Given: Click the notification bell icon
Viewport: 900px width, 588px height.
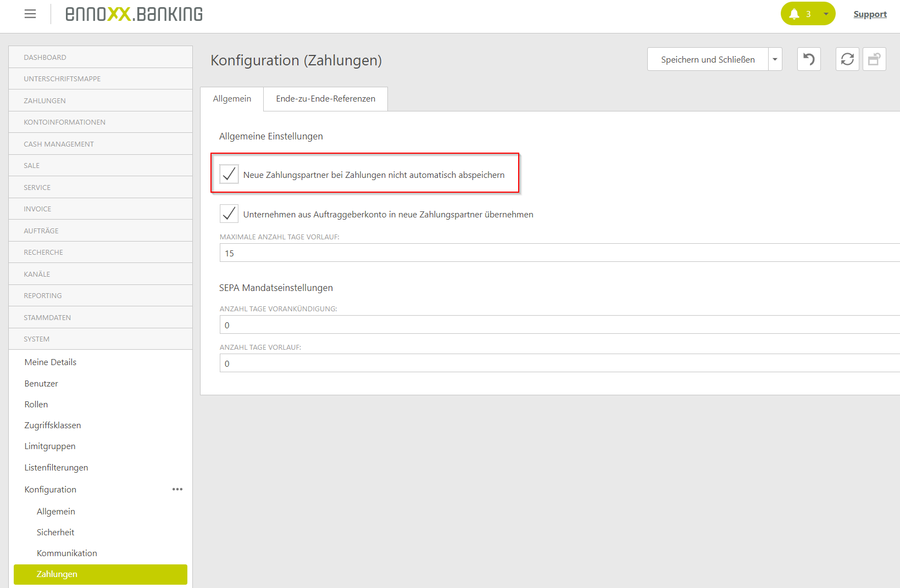Looking at the screenshot, I should tap(794, 14).
